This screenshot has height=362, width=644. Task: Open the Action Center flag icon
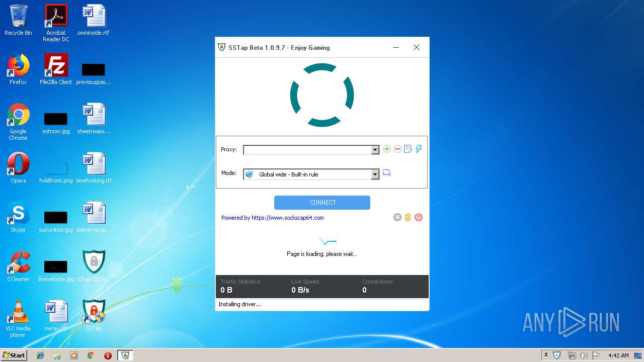[596, 355]
